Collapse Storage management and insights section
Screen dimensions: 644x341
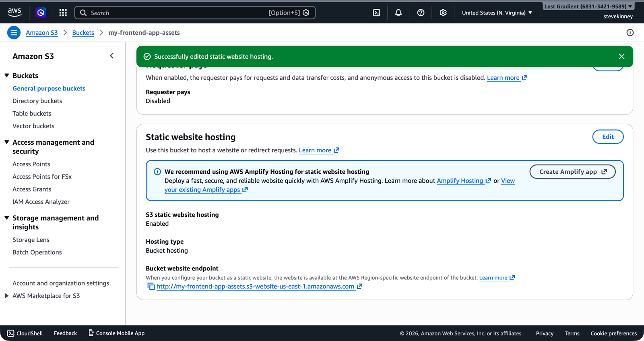7,218
